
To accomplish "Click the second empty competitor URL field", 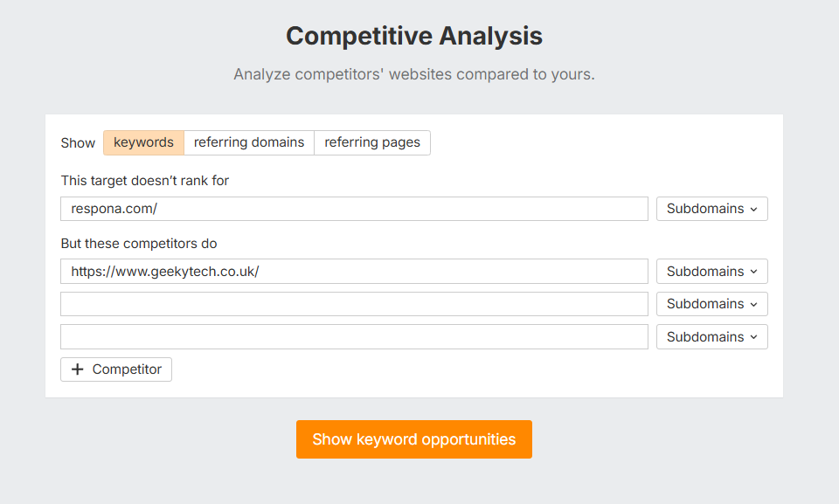I will pos(353,303).
